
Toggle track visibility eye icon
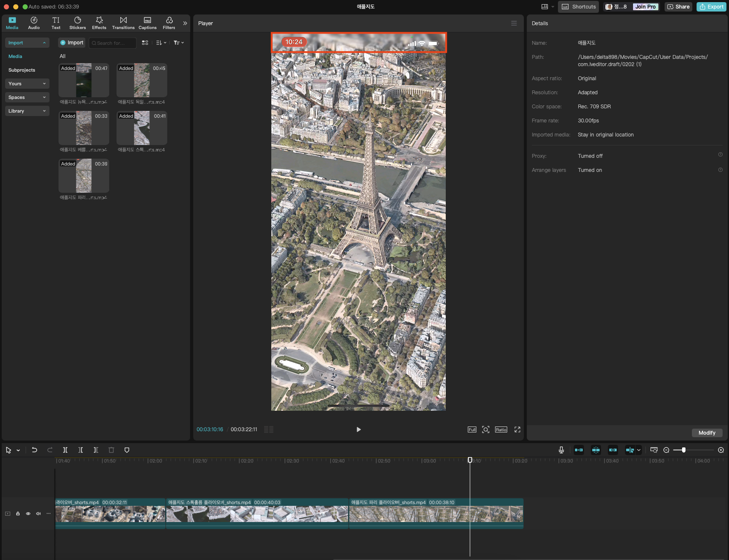[28, 514]
